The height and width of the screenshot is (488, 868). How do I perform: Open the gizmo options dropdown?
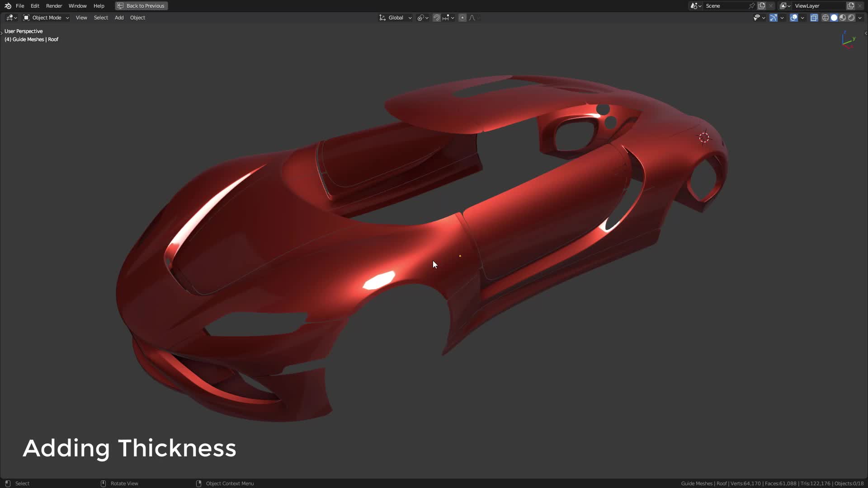(x=782, y=18)
